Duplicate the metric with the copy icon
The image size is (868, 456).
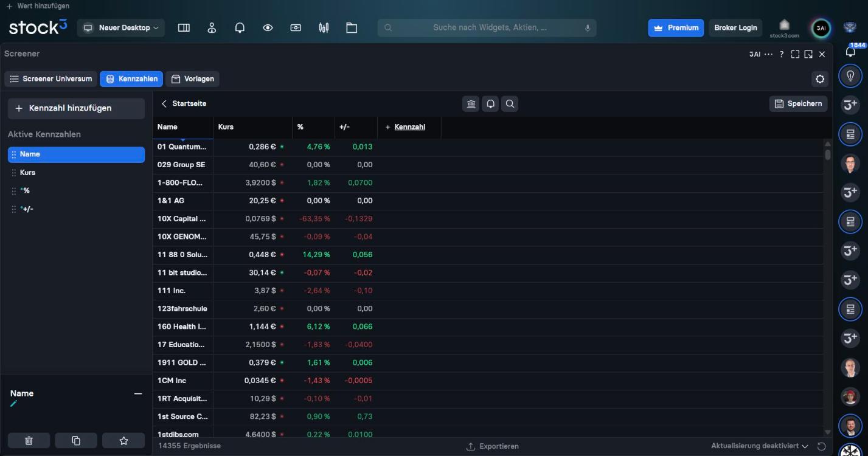click(x=76, y=441)
